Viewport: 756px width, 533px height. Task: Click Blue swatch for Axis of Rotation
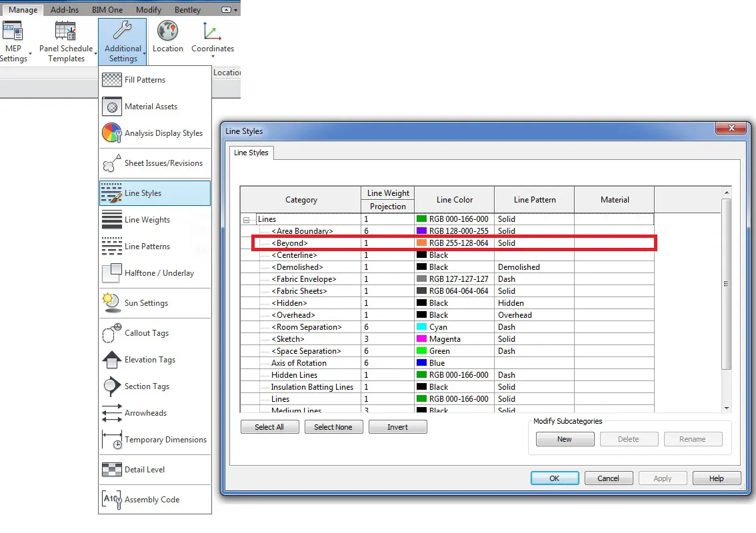pos(421,363)
